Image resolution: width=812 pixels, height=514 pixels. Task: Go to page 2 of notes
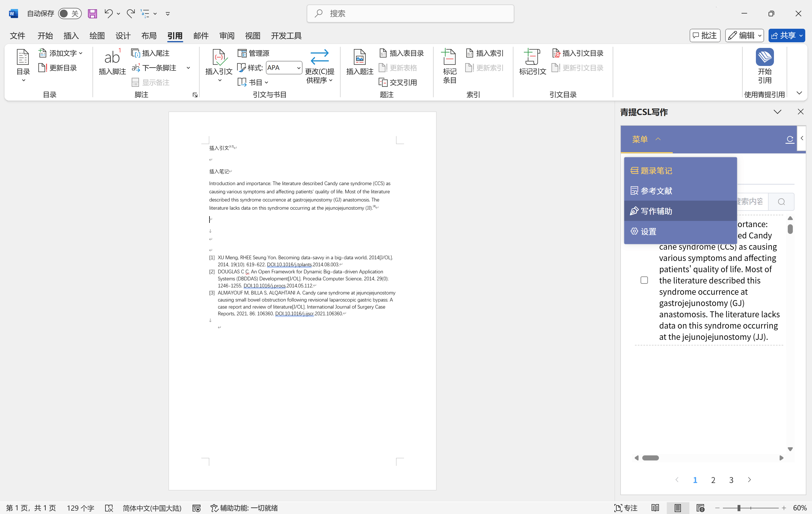point(713,480)
